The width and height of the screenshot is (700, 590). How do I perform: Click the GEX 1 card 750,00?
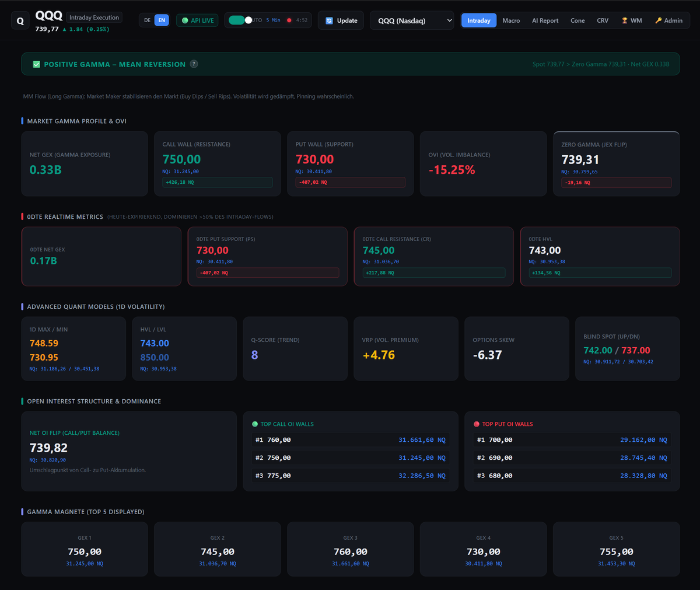point(85,549)
